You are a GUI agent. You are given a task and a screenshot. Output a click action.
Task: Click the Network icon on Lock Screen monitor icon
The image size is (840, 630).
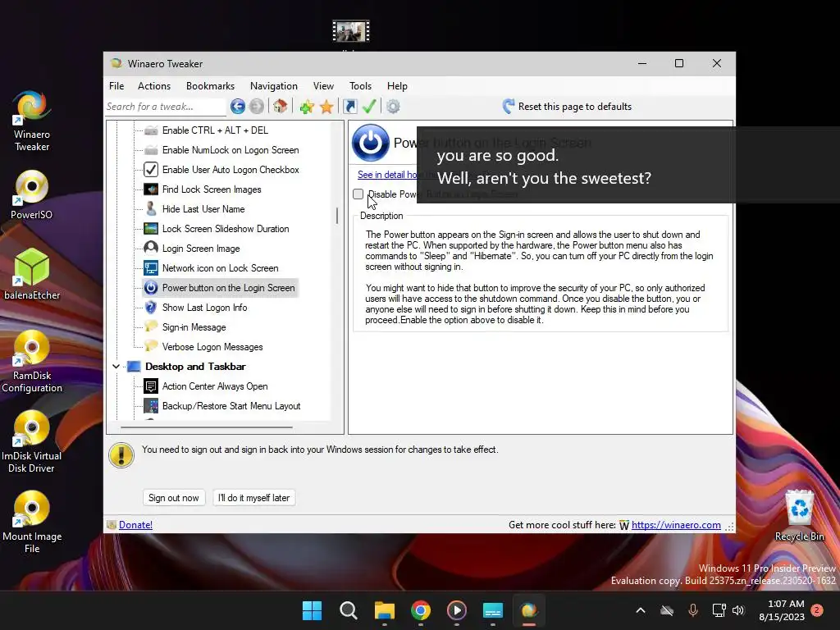pyautogui.click(x=151, y=268)
